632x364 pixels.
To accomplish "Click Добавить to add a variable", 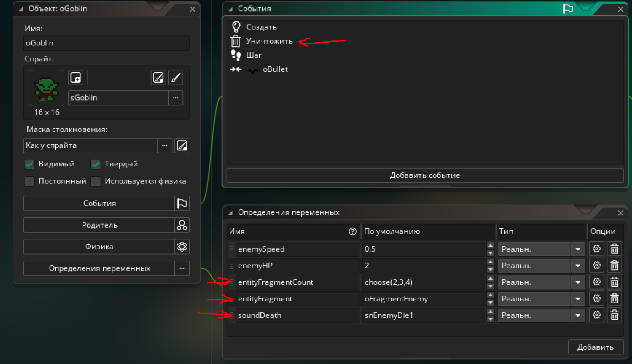I will 595,347.
